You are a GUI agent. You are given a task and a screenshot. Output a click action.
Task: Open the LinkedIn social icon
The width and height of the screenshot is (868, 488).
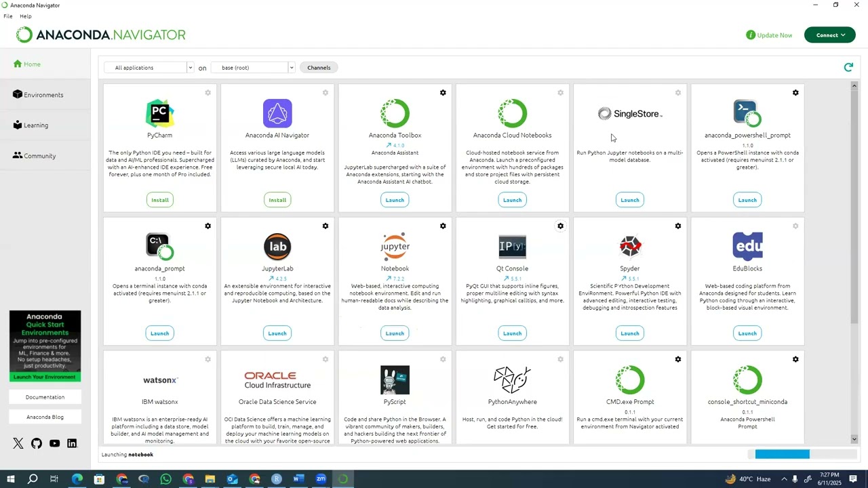72,443
